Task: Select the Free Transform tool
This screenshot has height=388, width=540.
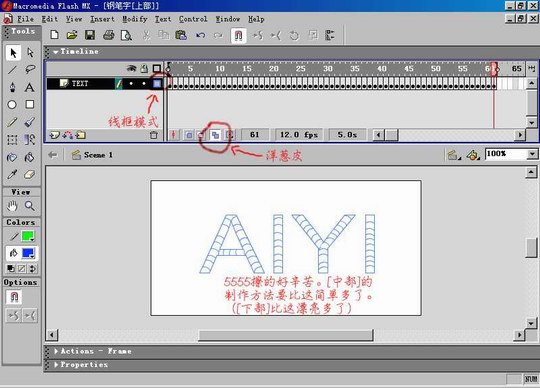Action: click(12, 140)
